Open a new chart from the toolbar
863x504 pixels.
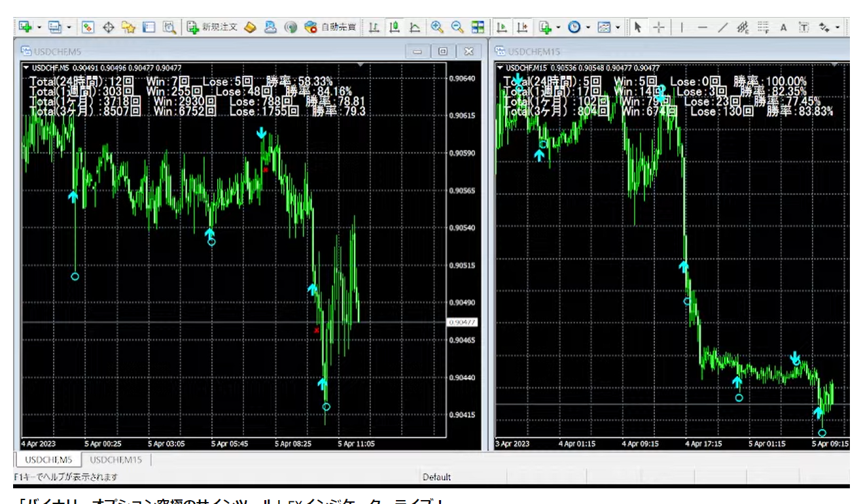coord(25,27)
